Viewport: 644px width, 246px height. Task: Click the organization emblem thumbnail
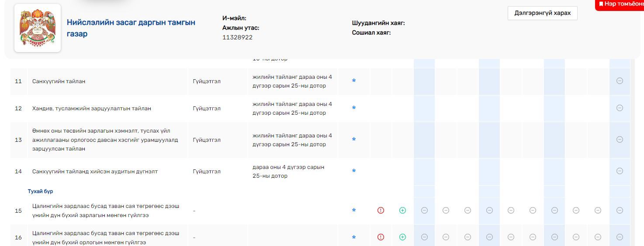(38, 28)
